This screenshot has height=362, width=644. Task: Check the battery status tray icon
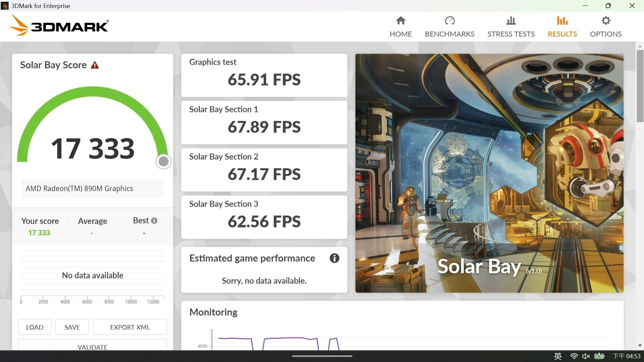coord(599,356)
